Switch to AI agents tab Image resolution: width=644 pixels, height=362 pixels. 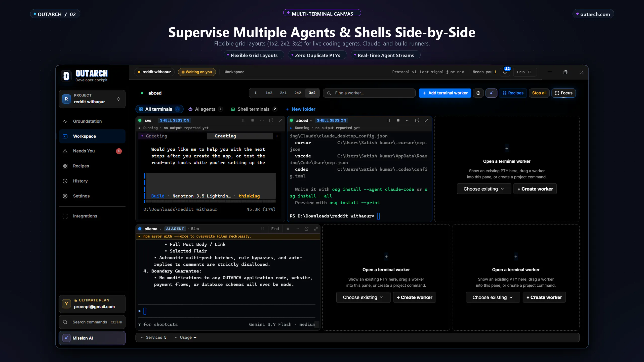[x=205, y=109]
